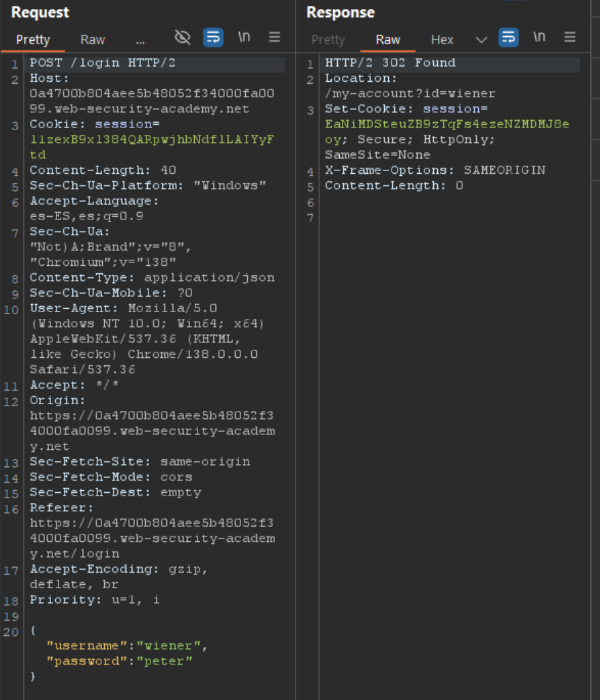Click the Response \n show characters icon
Screen dimensions: 600x700
pyautogui.click(x=539, y=37)
